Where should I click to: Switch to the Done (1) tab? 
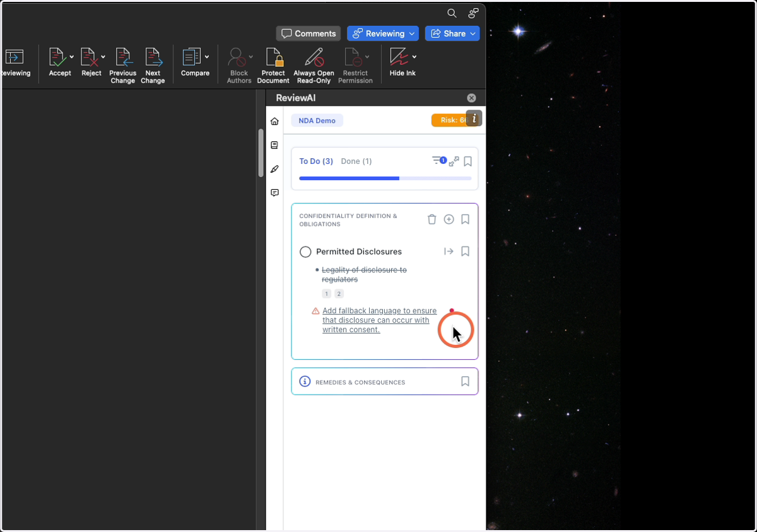click(356, 161)
